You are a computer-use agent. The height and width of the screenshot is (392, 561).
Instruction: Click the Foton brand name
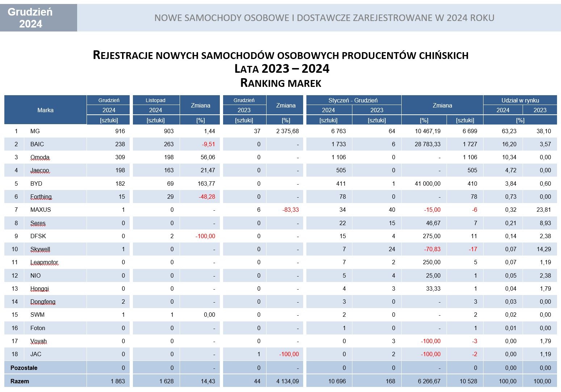click(x=38, y=328)
